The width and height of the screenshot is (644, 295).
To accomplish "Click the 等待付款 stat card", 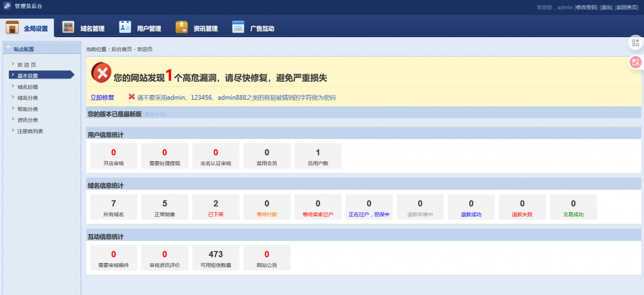I will click(x=267, y=207).
